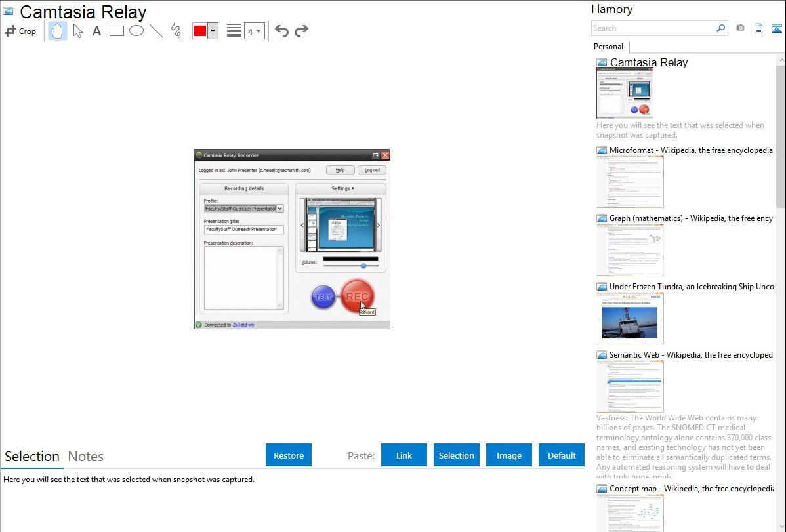Screen dimensions: 786x532
Task: Click the red color swatch
Action: click(x=200, y=31)
